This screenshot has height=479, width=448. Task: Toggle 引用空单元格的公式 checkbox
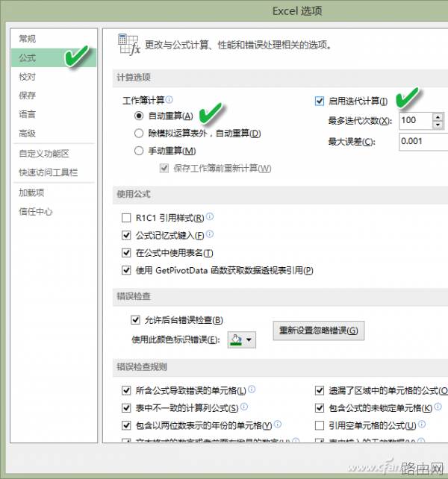point(320,425)
